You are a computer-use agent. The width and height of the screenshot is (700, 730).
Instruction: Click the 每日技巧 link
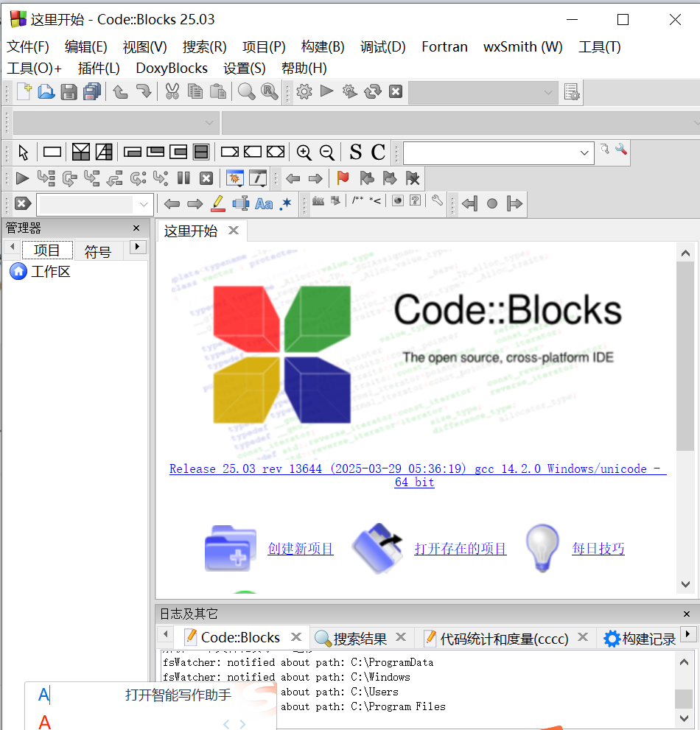click(598, 549)
